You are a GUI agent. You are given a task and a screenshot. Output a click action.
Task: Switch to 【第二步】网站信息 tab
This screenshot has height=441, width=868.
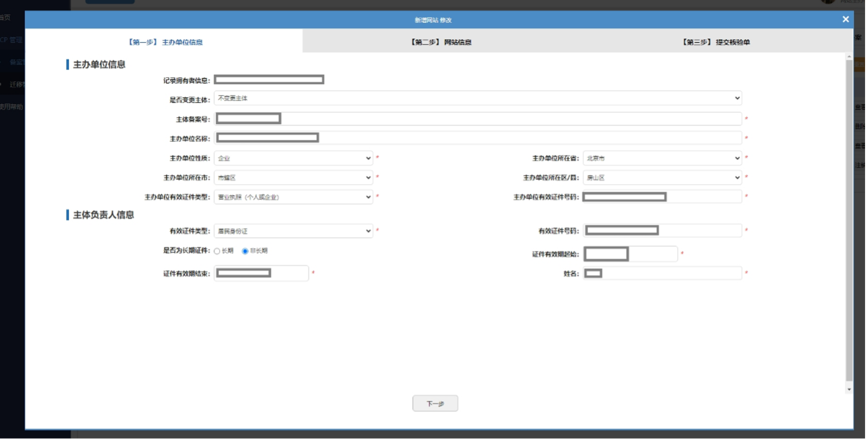click(x=441, y=42)
